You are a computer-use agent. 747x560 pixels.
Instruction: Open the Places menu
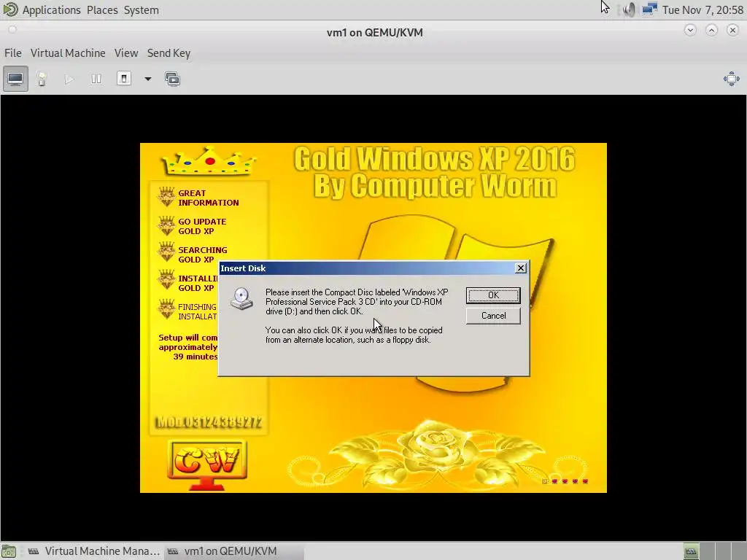102,10
